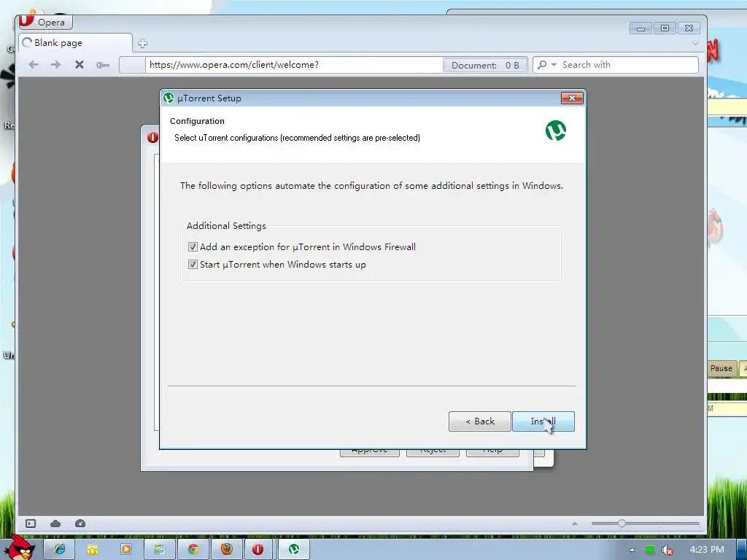Screen dimensions: 747x560
Task: Click the µTorrent logo in the setup header
Action: [x=555, y=131]
